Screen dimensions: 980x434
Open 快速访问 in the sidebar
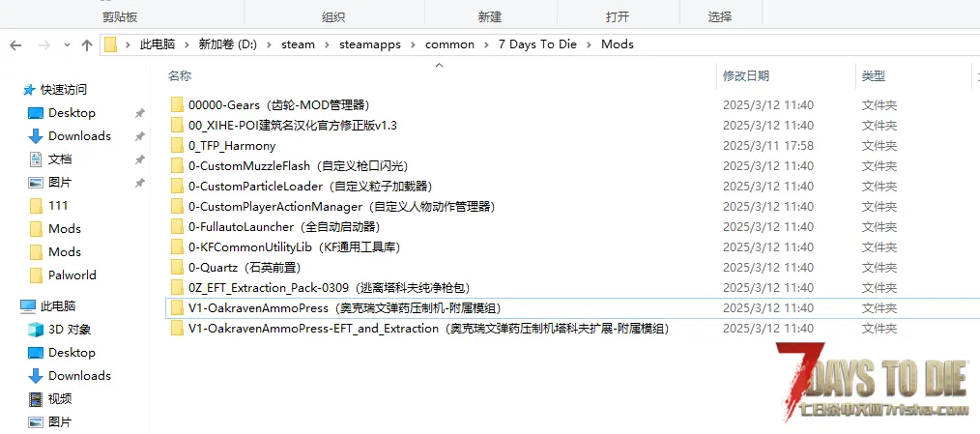click(x=64, y=90)
